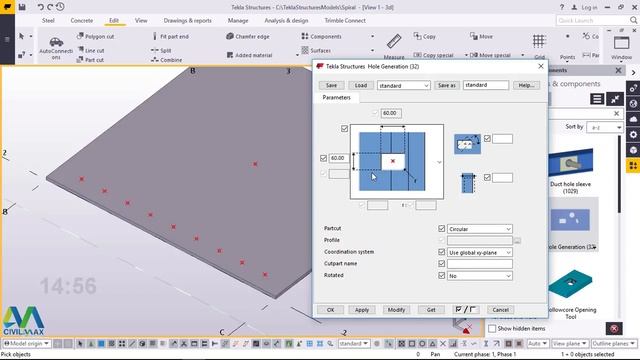The height and width of the screenshot is (360, 640).
Task: Enable Show hidden items checkbox
Action: (x=492, y=328)
